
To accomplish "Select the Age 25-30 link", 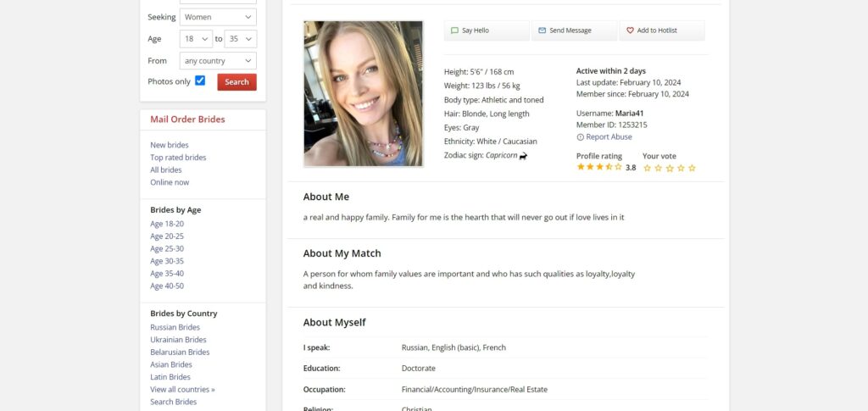I will click(167, 249).
